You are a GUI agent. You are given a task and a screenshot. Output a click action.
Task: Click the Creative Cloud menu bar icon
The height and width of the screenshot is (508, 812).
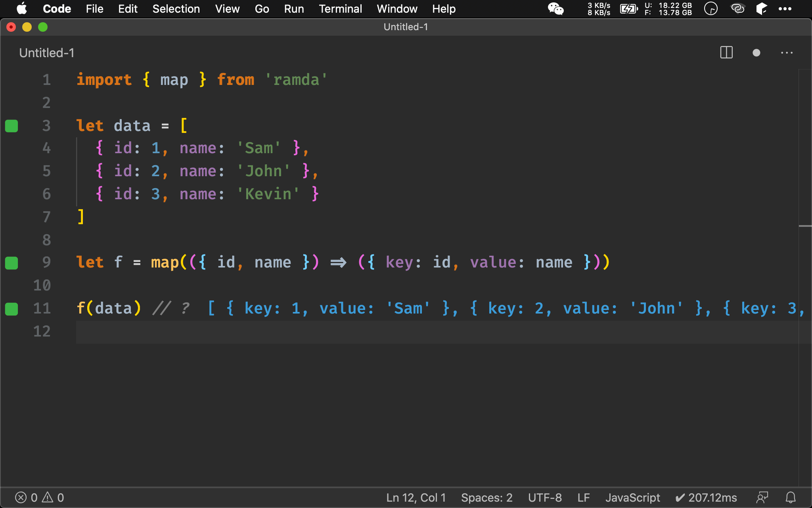737,8
